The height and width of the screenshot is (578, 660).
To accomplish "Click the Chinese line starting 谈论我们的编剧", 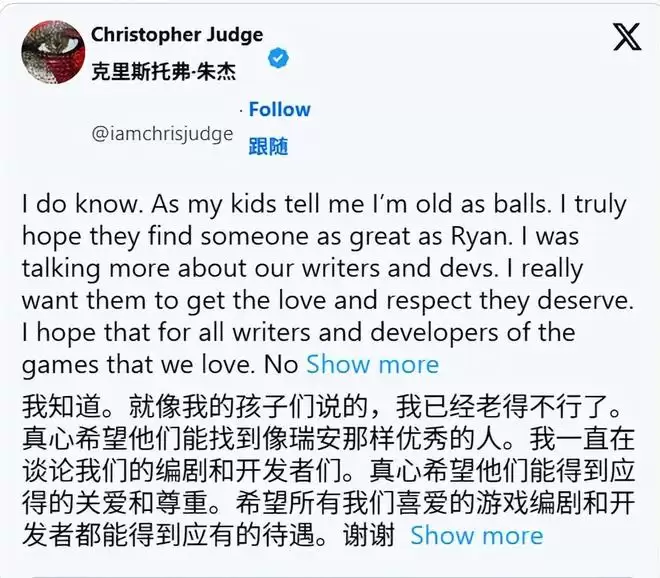I will tap(328, 471).
